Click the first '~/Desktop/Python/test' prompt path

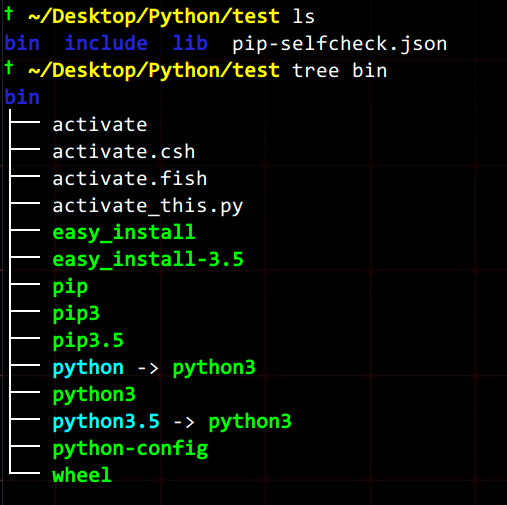pos(154,17)
